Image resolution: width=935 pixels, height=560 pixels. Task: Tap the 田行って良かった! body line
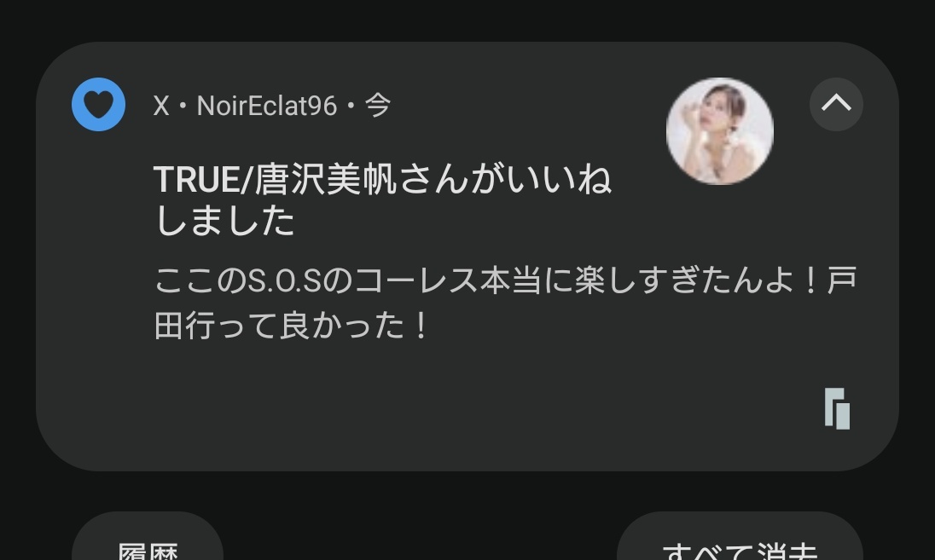291,326
